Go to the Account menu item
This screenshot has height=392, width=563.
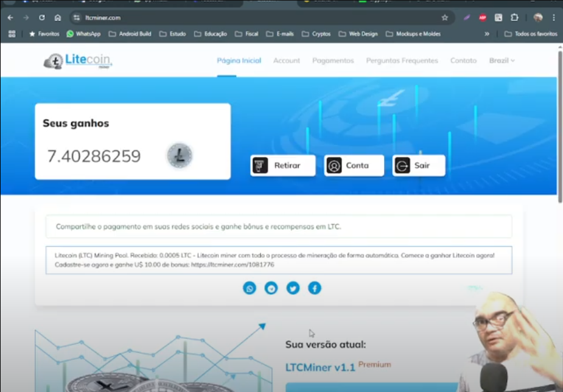[287, 61]
